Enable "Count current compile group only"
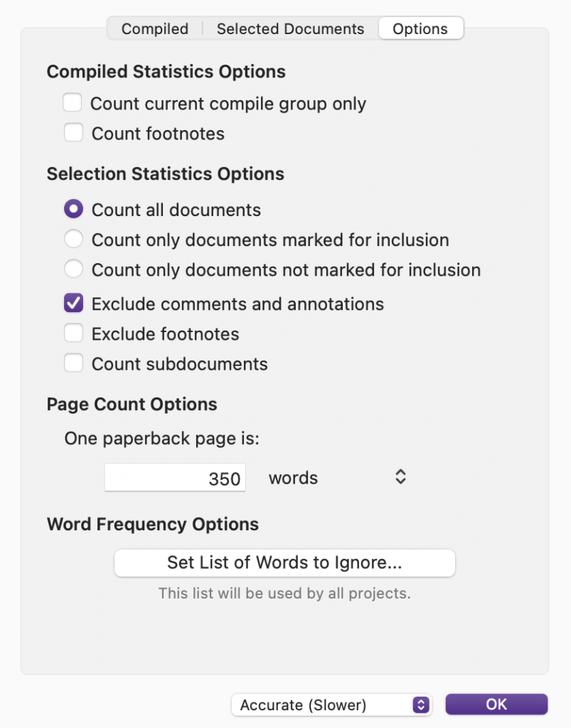Viewport: 571px width, 728px height. (x=72, y=102)
